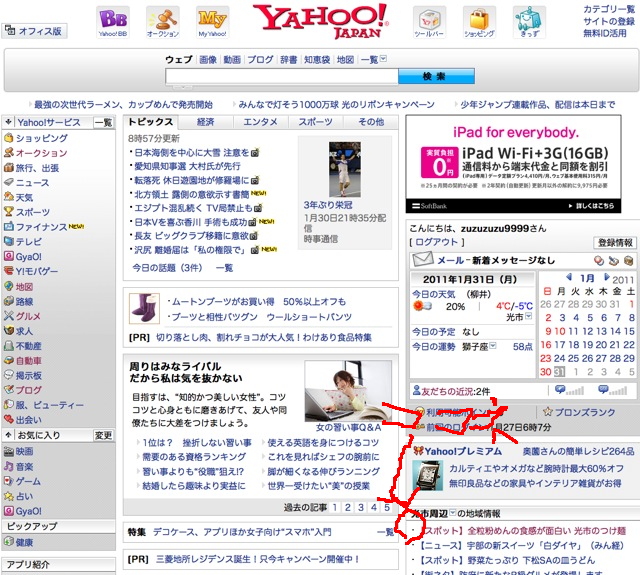Open the 光市周辺 regional info dropdown
640x575 pixels.
[453, 513]
